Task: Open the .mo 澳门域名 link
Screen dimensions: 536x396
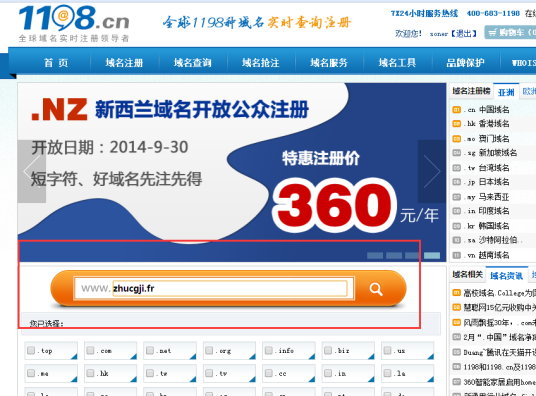Action: (488, 138)
